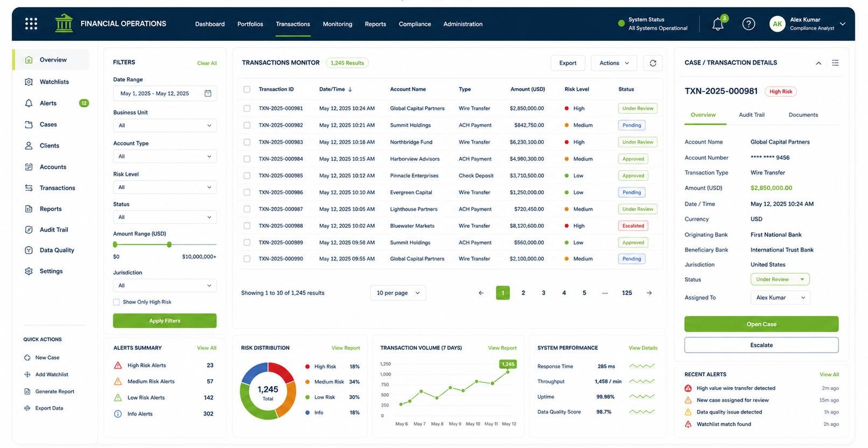Open the help question mark icon
Screen dimensions: 868x448
(x=748, y=24)
